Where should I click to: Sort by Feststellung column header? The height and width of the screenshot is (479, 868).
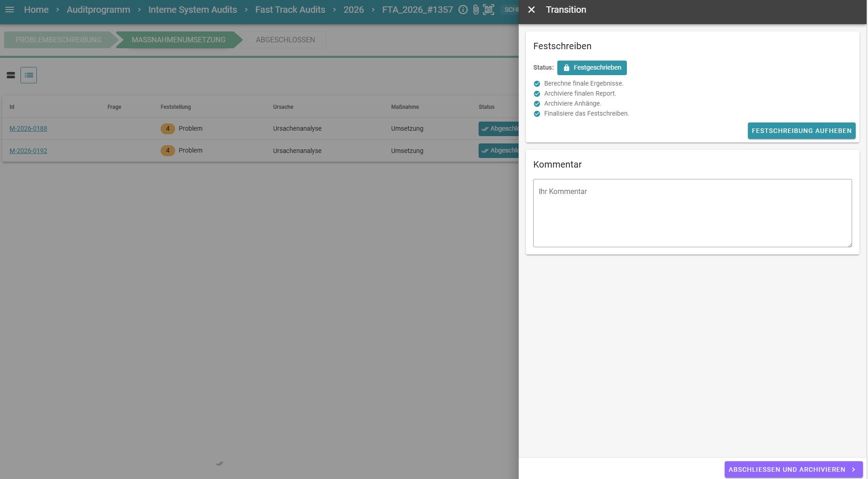tap(176, 107)
